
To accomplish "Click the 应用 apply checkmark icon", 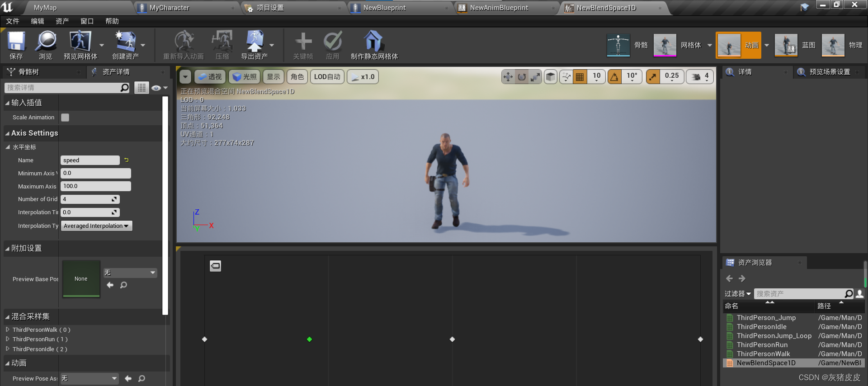I will (x=333, y=45).
